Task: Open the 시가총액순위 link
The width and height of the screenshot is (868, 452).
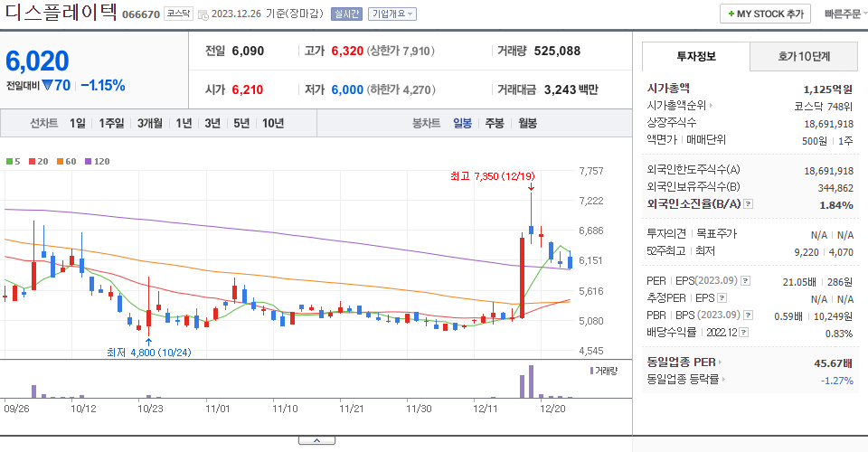Action: pyautogui.click(x=679, y=105)
